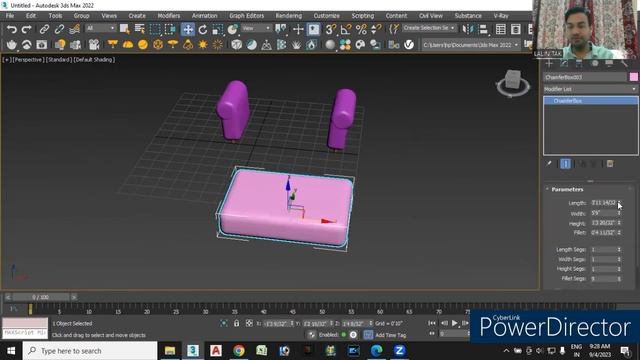The image size is (640, 360).
Task: Click the Fillet Segs value field
Action: 604,279
